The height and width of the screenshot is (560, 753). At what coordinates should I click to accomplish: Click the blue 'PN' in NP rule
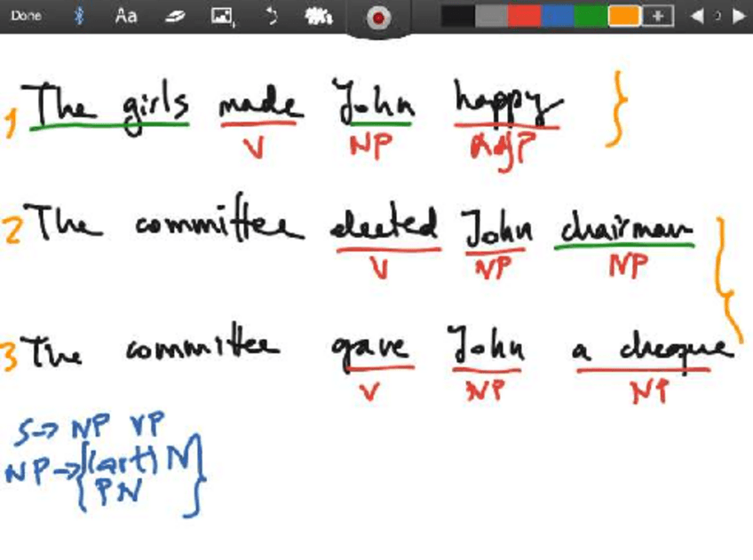click(120, 492)
